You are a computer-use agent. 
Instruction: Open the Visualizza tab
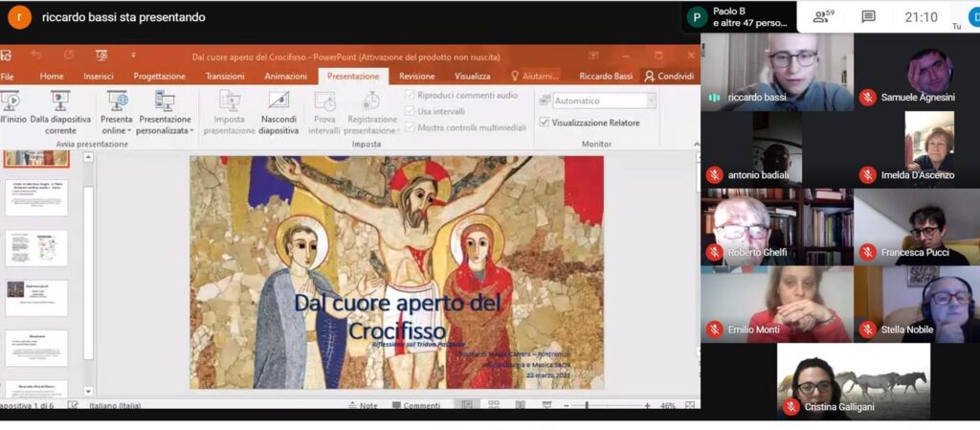click(x=473, y=77)
